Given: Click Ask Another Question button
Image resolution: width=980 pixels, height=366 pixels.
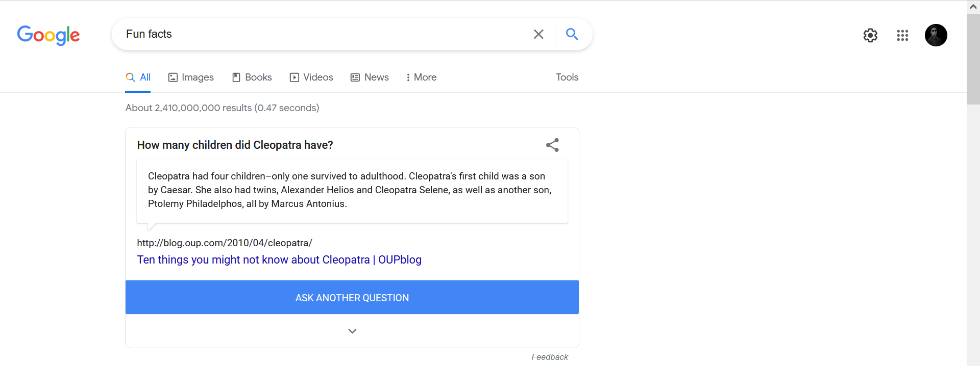Looking at the screenshot, I should point(352,298).
